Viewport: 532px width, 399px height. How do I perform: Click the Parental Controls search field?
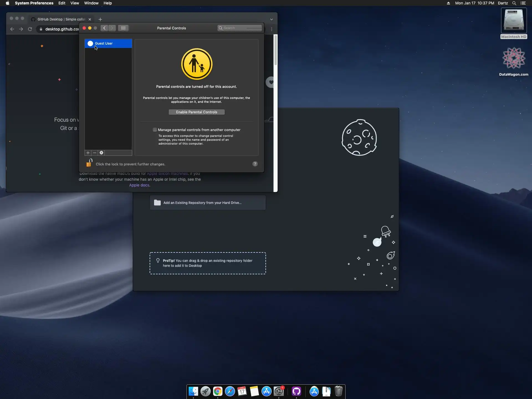pos(240,28)
